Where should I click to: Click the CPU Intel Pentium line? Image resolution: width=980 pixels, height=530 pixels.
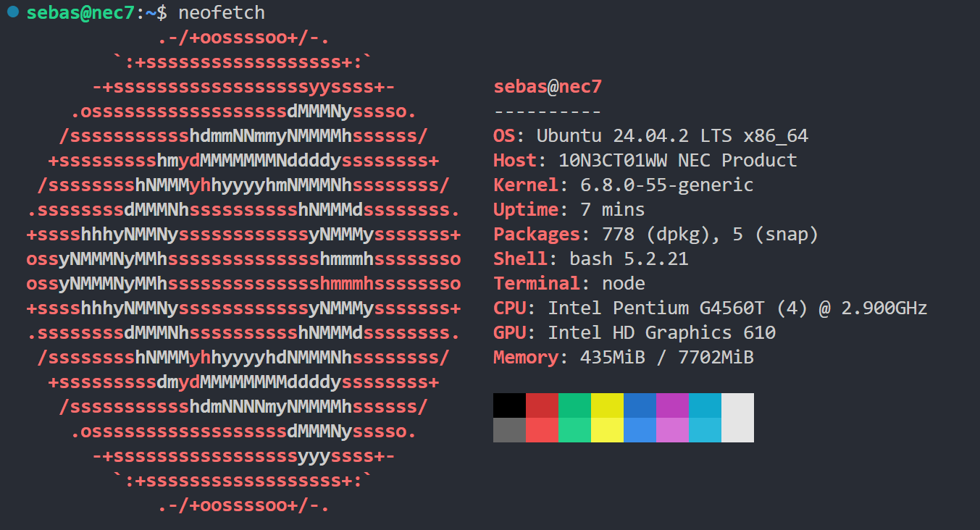coord(710,308)
